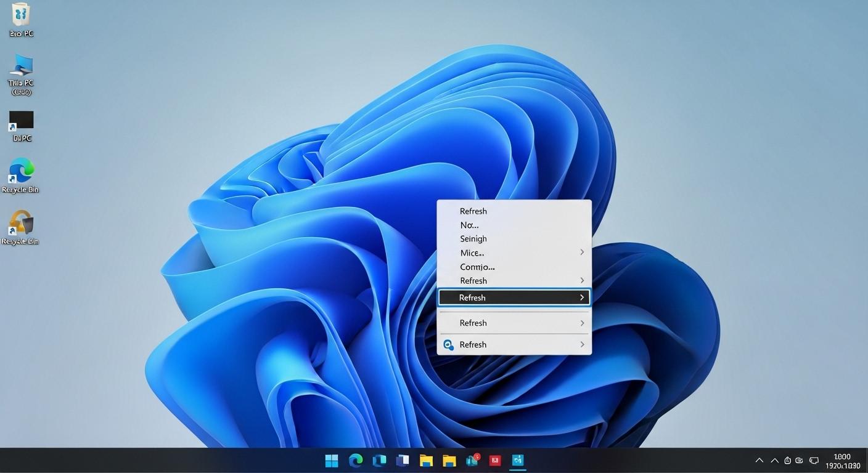
Task: Choose the Seinigh context menu entry
Action: (x=473, y=238)
